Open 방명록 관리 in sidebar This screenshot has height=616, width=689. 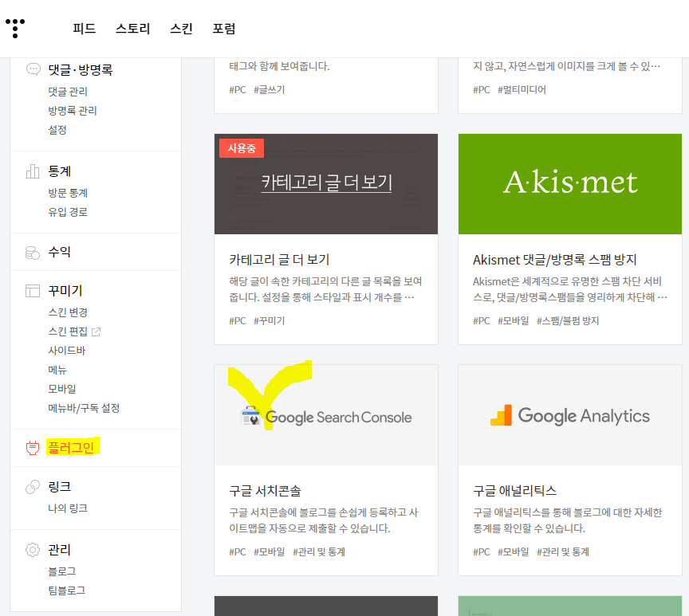pyautogui.click(x=73, y=111)
